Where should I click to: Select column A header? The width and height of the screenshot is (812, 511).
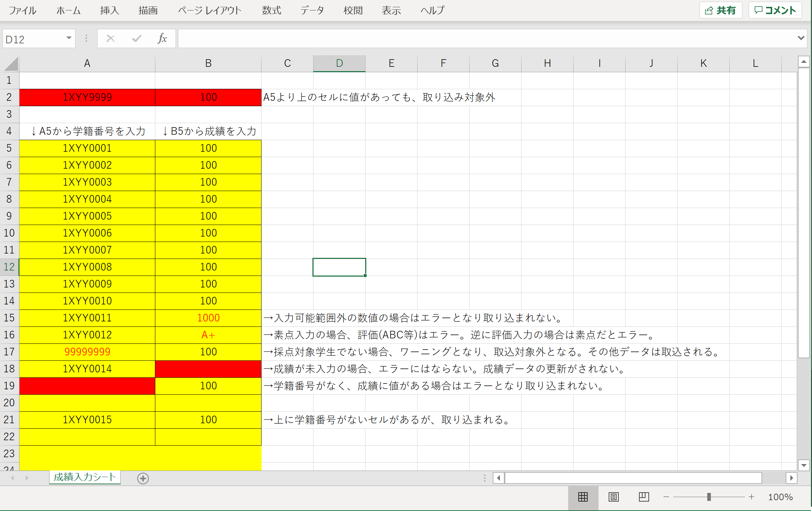pyautogui.click(x=87, y=64)
